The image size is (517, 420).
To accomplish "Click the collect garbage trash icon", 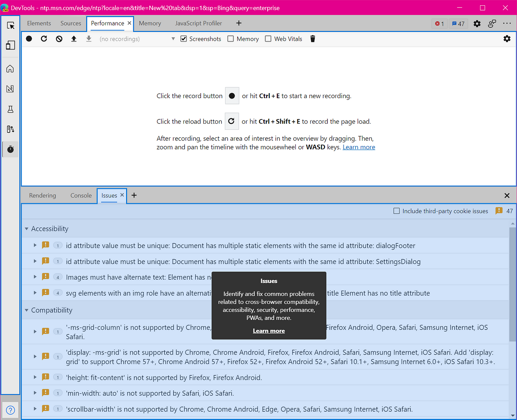I will 313,39.
